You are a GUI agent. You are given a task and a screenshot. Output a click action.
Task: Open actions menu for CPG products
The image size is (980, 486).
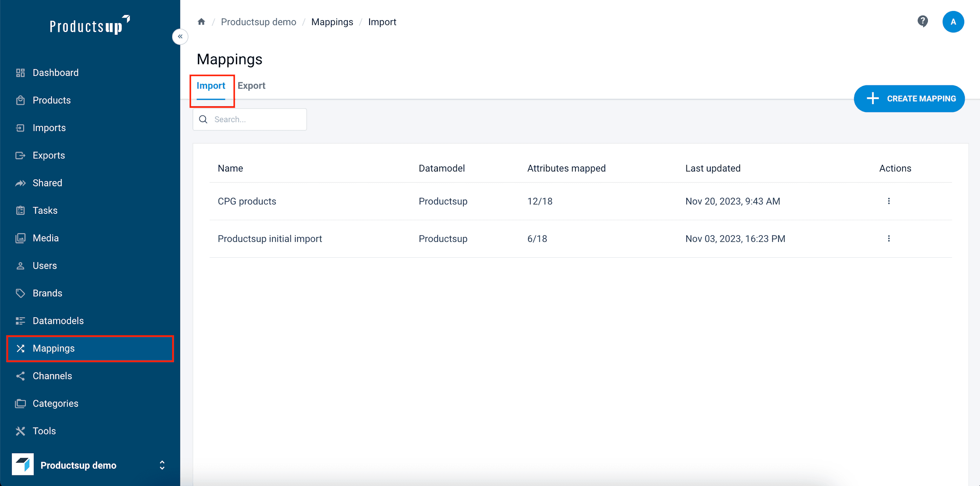coord(889,201)
